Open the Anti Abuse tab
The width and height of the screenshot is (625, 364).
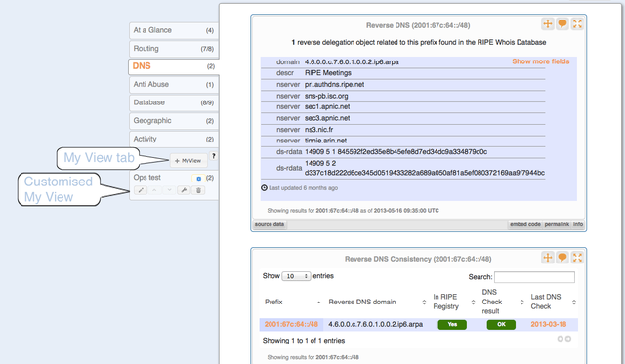(174, 85)
